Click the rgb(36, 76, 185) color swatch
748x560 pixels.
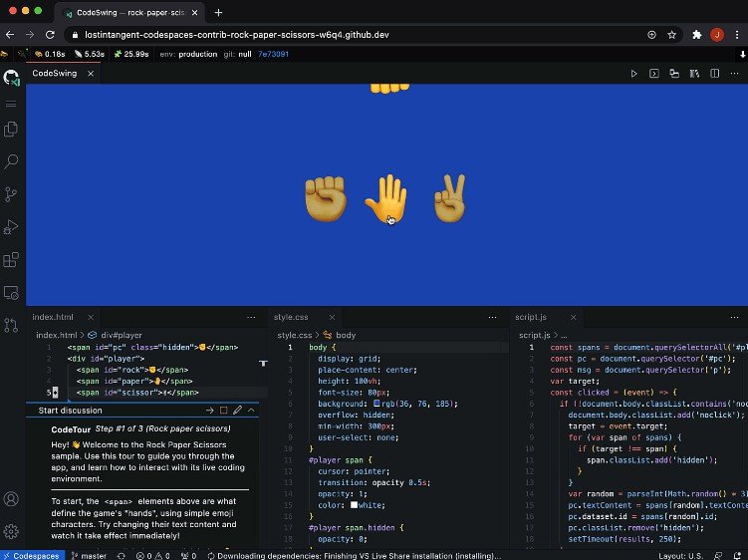pos(376,404)
